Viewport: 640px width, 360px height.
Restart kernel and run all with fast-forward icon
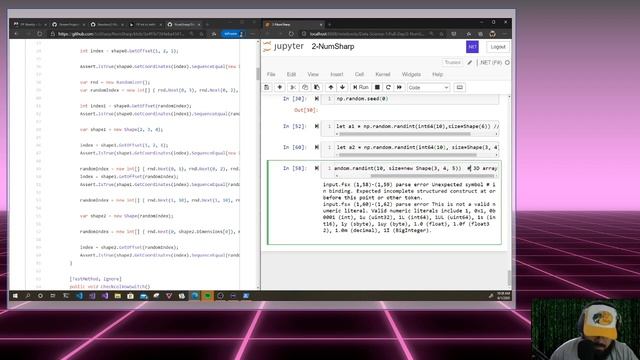pyautogui.click(x=399, y=87)
